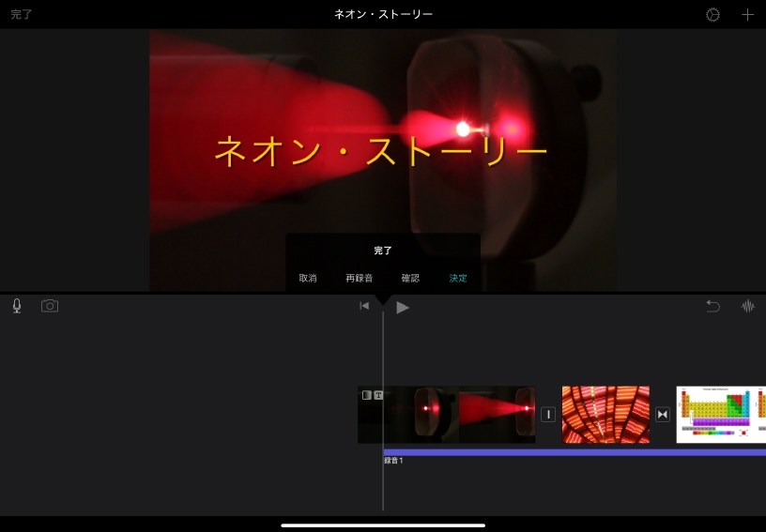Open the crossfade transition before periodic table clip
766x532 pixels.
pos(663,415)
